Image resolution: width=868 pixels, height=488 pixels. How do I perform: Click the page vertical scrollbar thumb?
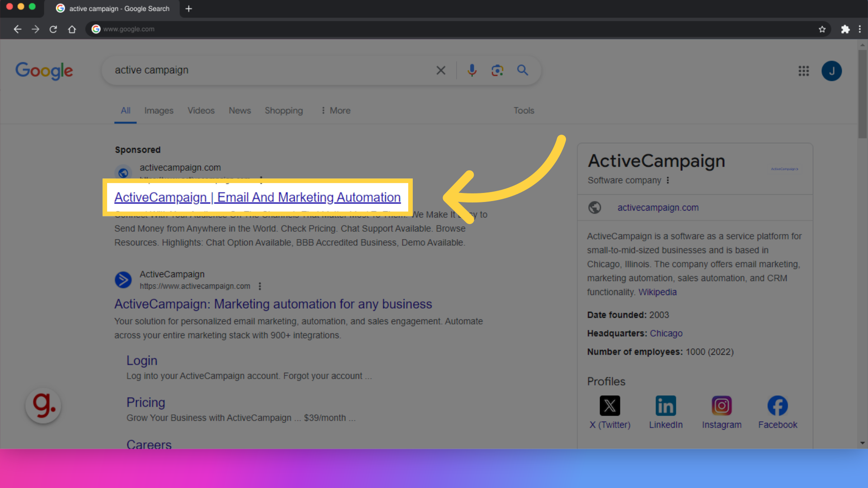tap(863, 94)
